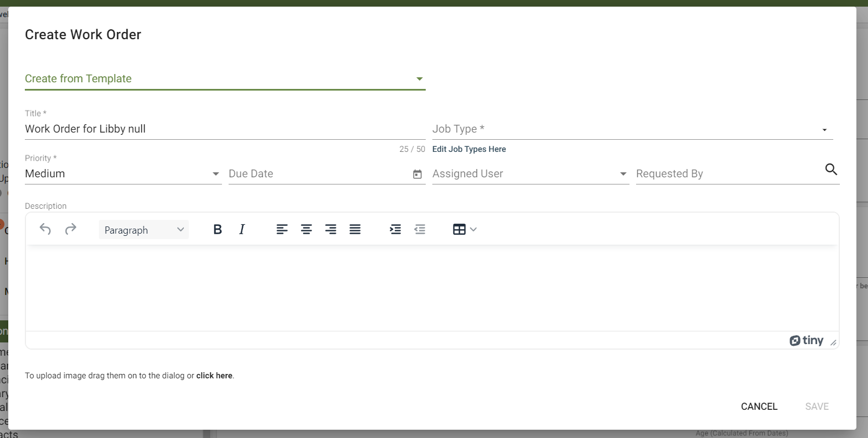
Task: Click the Redo arrow in description editor
Action: click(x=71, y=229)
